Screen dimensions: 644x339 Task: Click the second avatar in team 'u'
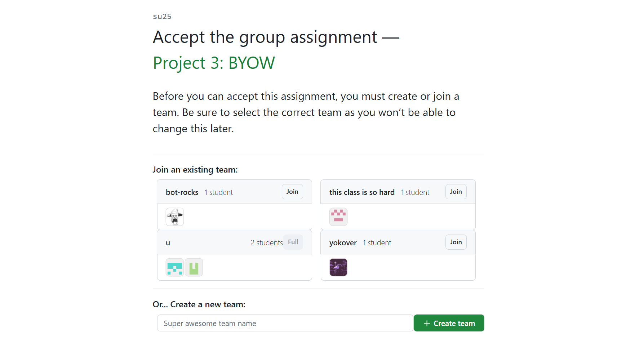(x=194, y=267)
